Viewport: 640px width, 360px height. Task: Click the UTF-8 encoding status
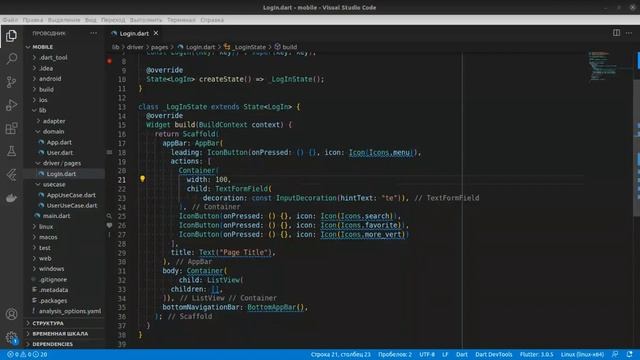click(x=427, y=354)
